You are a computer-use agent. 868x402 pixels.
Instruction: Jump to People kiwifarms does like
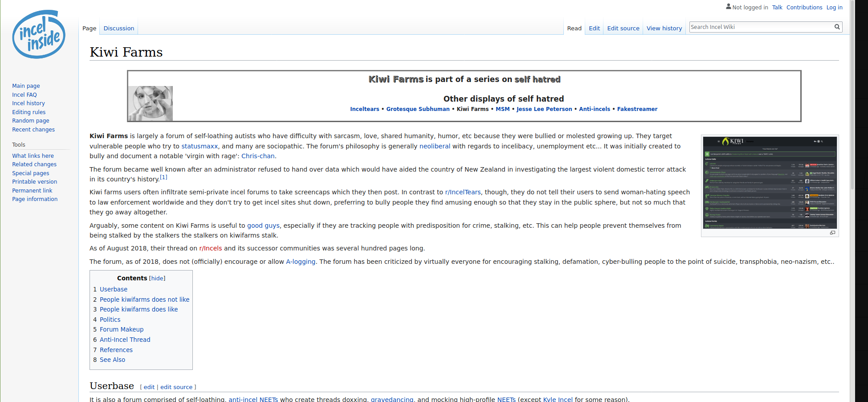(139, 309)
